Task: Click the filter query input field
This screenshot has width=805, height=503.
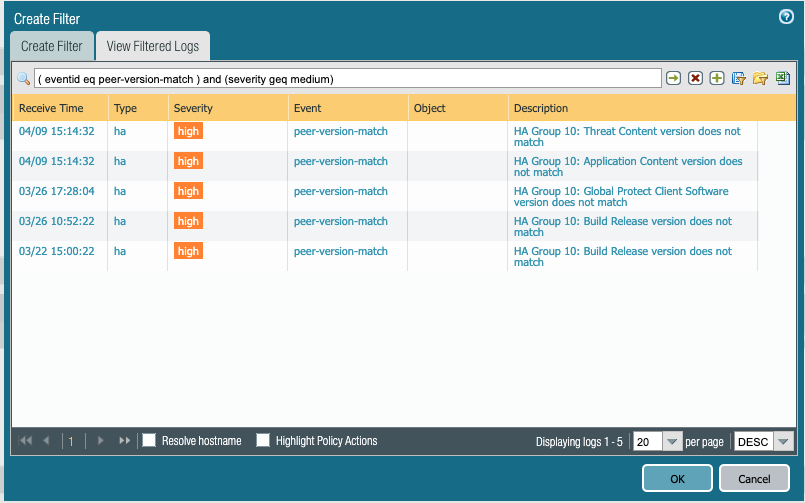Action: (347, 78)
